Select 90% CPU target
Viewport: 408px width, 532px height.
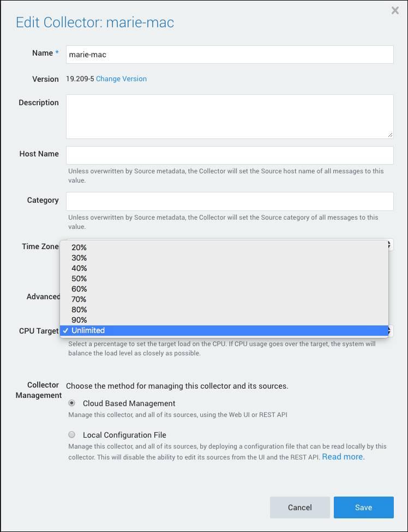tap(79, 320)
